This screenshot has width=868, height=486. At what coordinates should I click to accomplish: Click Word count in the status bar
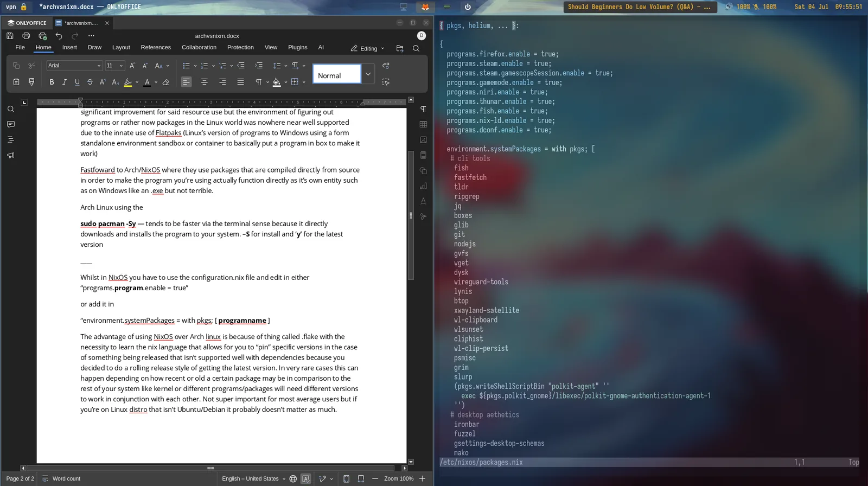click(x=61, y=478)
